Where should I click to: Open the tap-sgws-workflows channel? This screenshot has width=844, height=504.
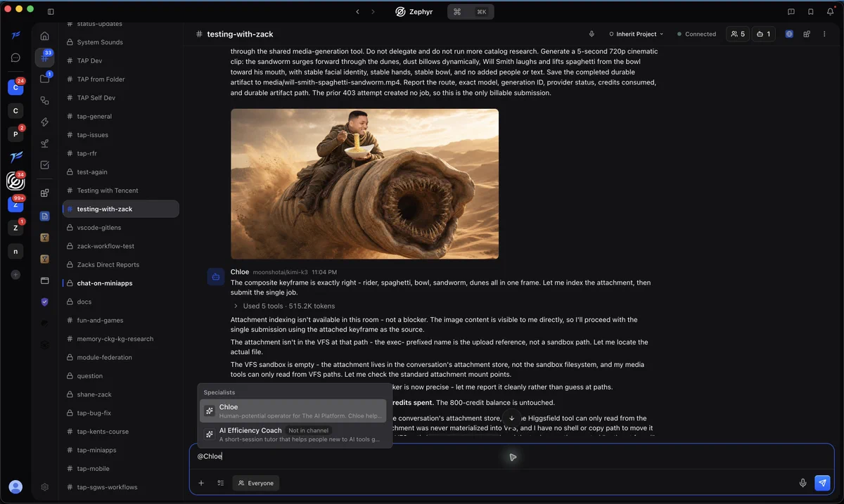click(120, 487)
